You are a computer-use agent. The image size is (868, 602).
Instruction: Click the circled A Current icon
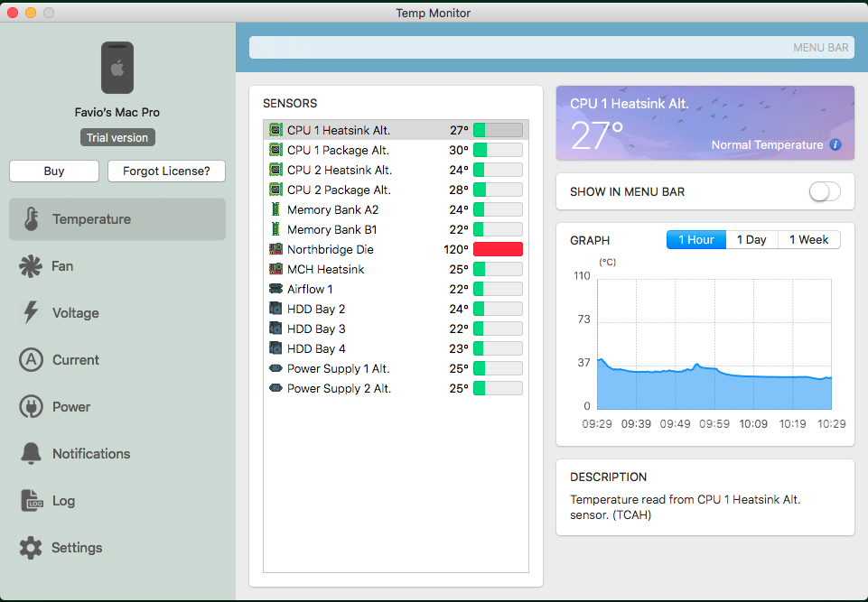(31, 359)
